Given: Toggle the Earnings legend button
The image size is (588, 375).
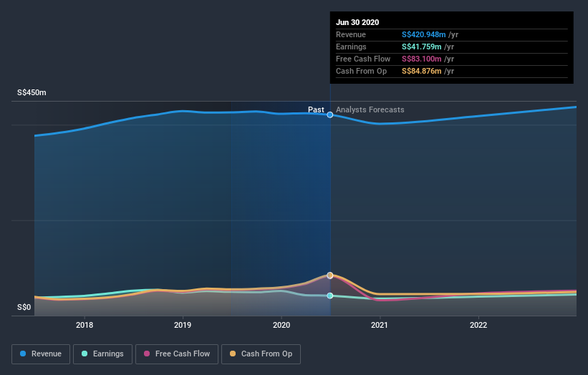Looking at the screenshot, I should pyautogui.click(x=102, y=354).
